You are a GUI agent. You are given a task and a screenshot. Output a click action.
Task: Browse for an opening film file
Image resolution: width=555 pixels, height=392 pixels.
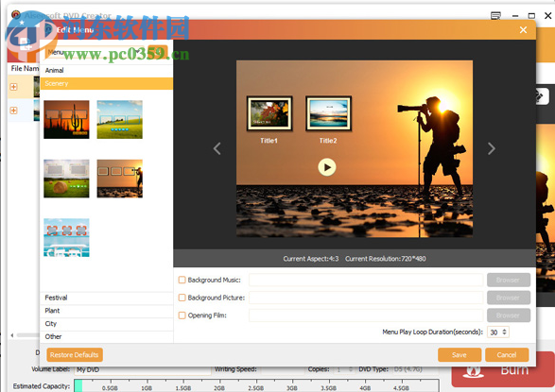click(x=509, y=315)
